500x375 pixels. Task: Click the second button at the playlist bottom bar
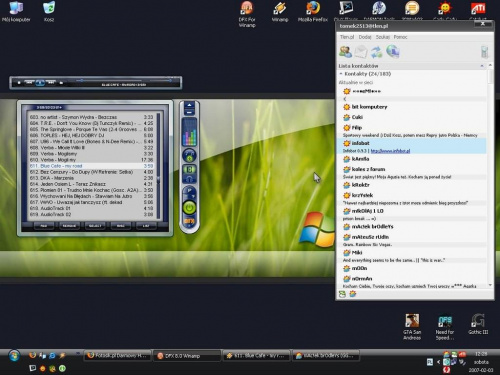click(x=70, y=226)
